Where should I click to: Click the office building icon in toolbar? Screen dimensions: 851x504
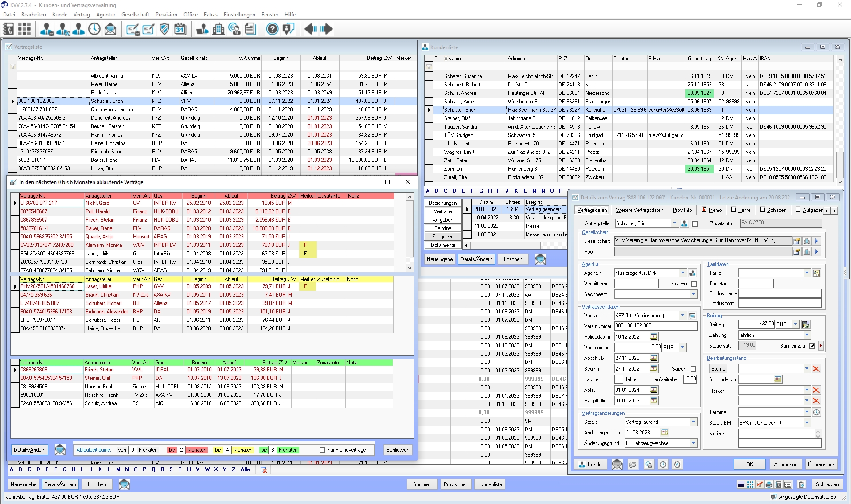click(218, 29)
